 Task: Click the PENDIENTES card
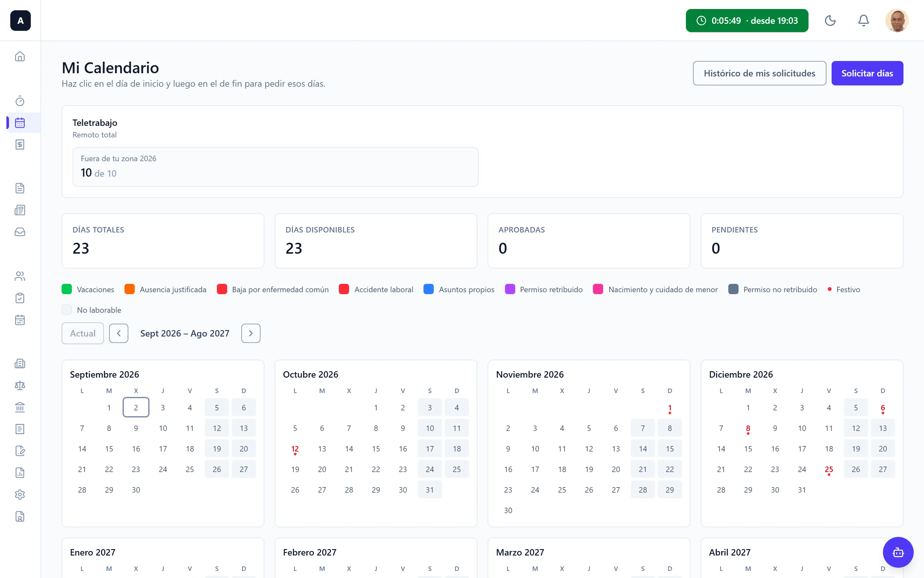tap(802, 241)
